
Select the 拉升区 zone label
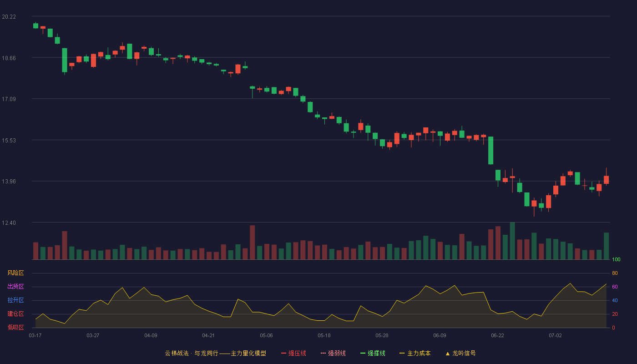pos(15,300)
